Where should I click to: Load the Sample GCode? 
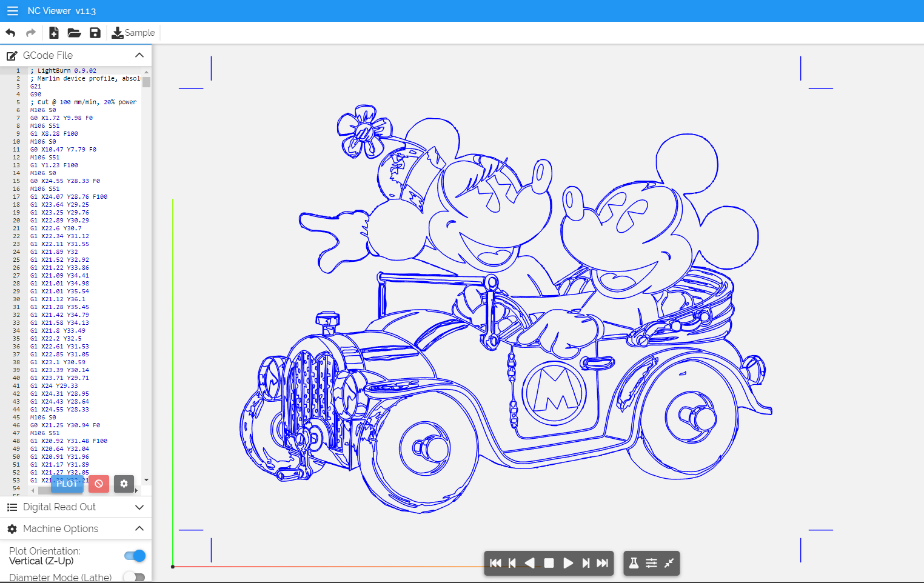133,33
